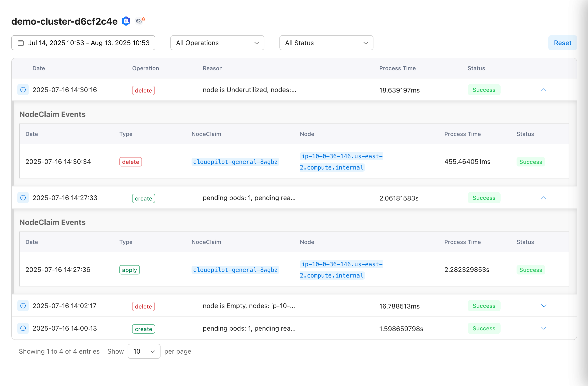Click the info icon beside 2025-07-16 14:27:33
The height and width of the screenshot is (386, 588).
click(23, 197)
